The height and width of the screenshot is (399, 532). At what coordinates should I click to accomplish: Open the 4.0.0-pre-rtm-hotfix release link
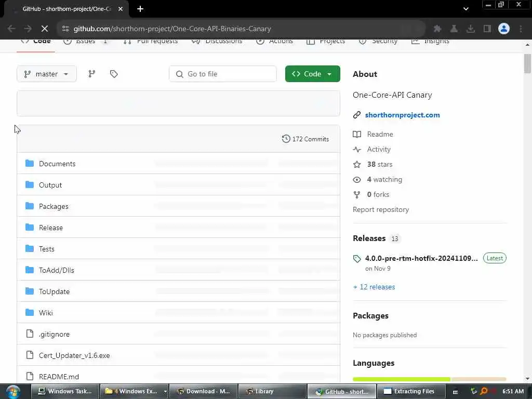pos(421,258)
